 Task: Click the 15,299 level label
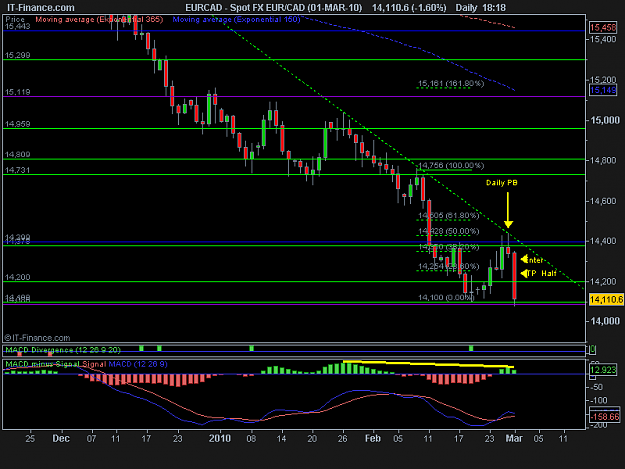17,55
